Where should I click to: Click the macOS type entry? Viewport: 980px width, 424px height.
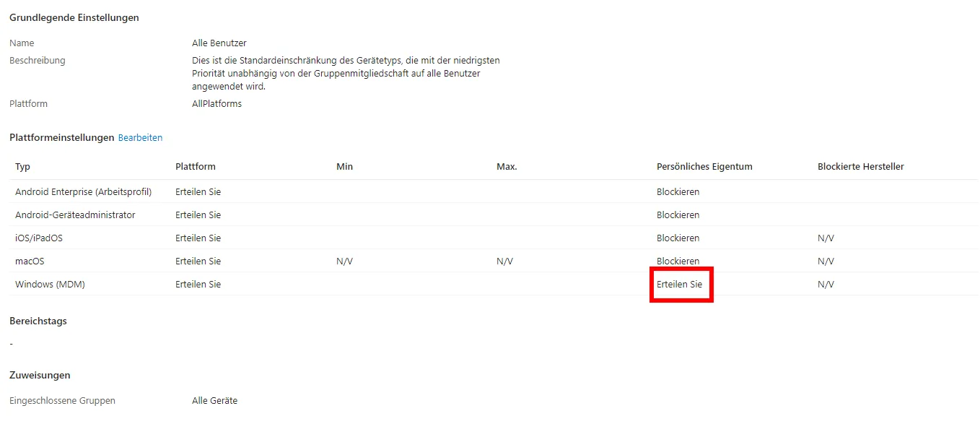(x=30, y=261)
